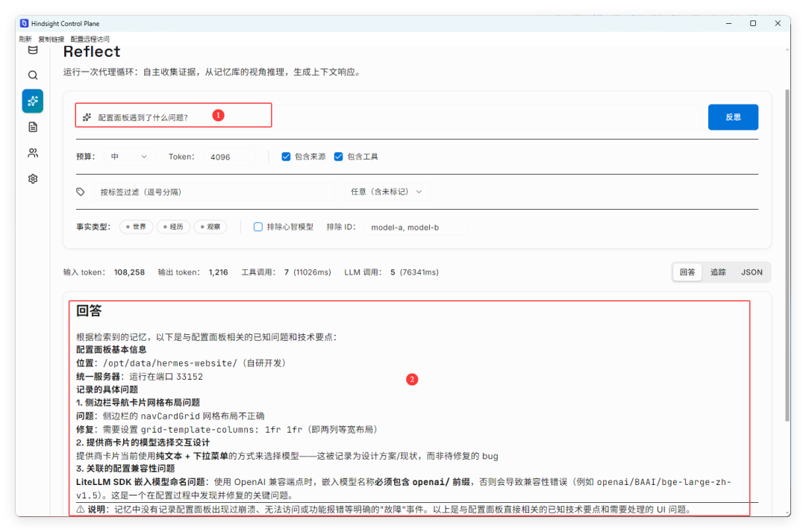Viewport: 806px width, 532px height.
Task: Click the LLM 调用 count 5 (76341ms)
Action: pyautogui.click(x=414, y=272)
